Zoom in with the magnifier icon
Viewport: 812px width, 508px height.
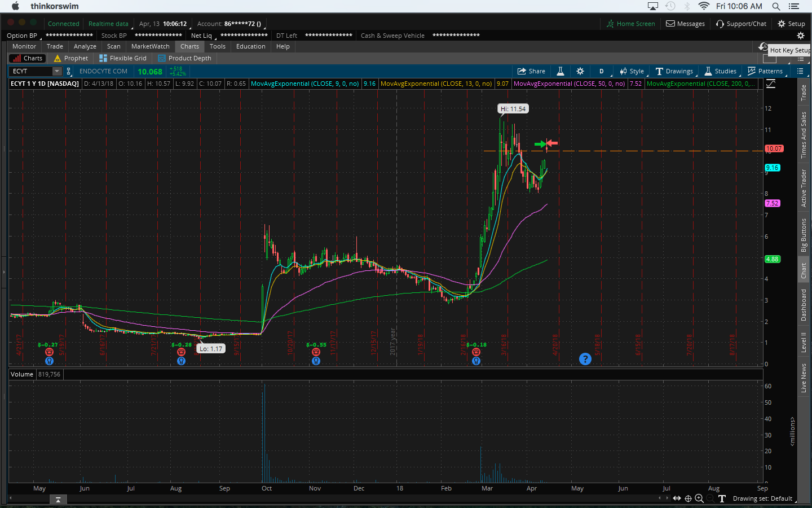point(699,498)
